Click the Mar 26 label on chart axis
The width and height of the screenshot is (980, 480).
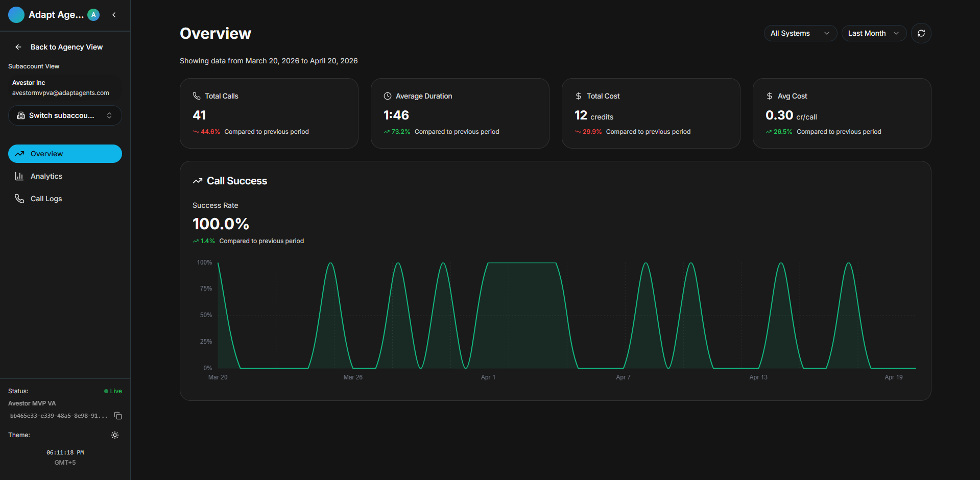(353, 377)
